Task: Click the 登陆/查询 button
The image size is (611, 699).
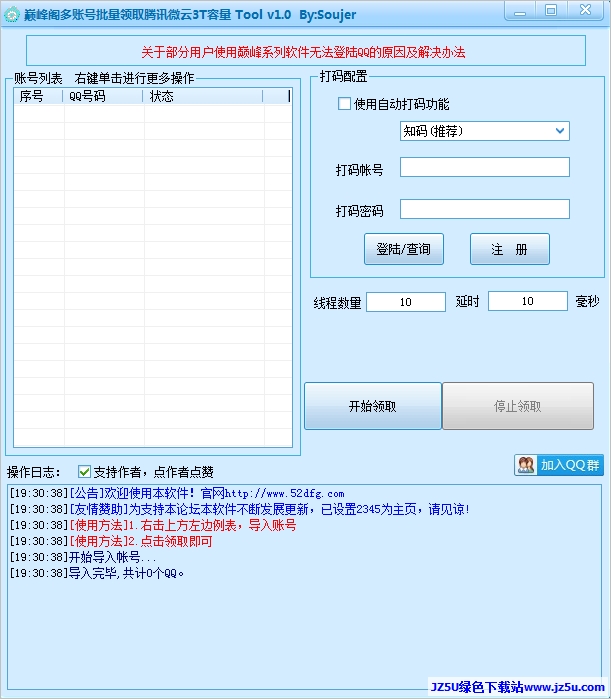Action: [403, 249]
